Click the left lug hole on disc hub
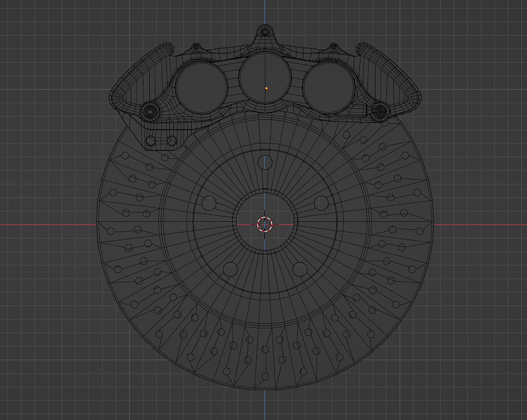The width and height of the screenshot is (527, 420). pos(209,203)
